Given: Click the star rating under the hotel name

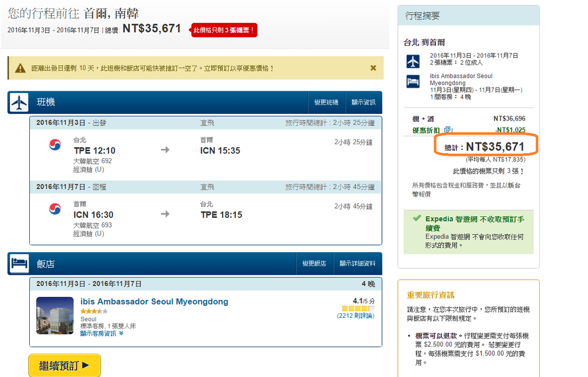Looking at the screenshot, I should tap(94, 311).
